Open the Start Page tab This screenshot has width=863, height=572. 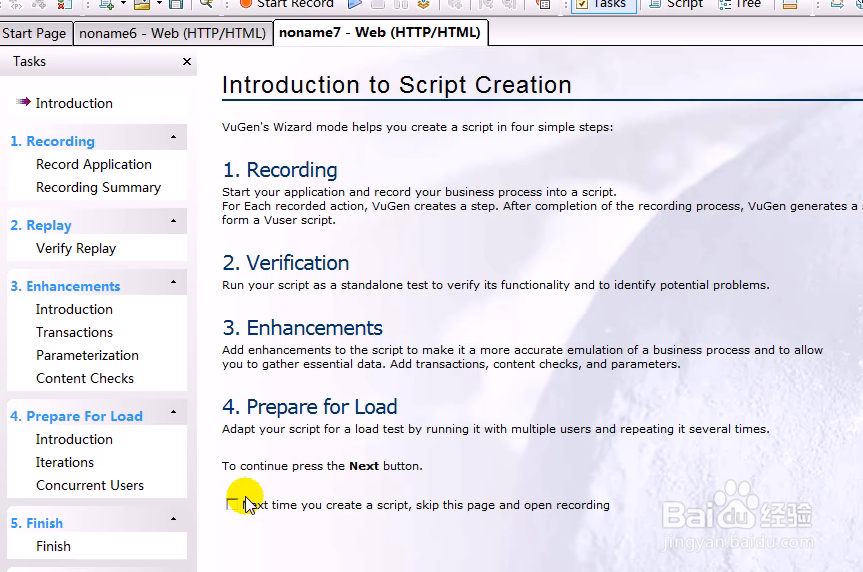34,34
